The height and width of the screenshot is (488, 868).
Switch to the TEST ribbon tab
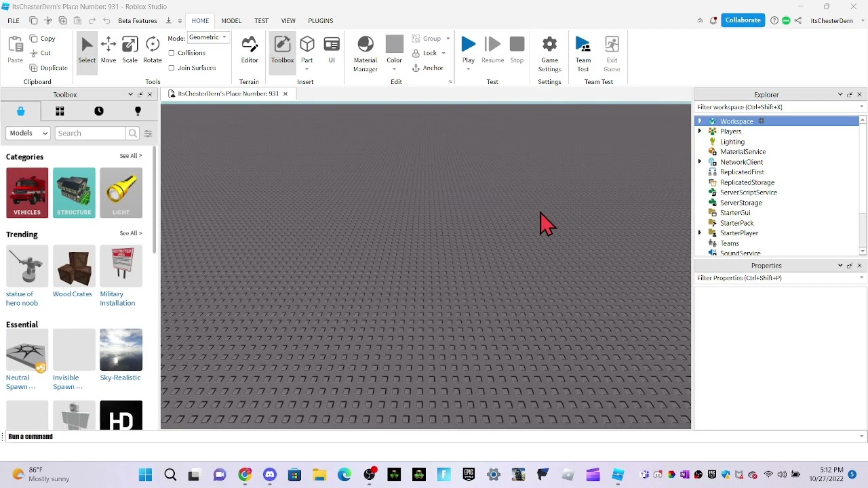261,20
